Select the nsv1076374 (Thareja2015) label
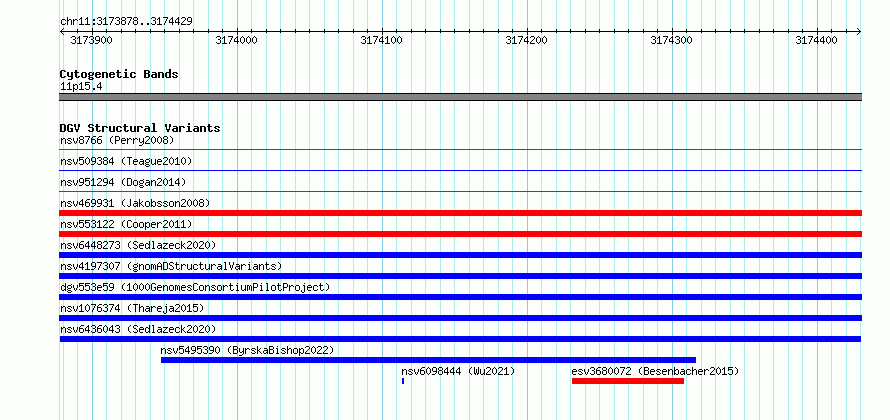This screenshot has width=890, height=420. coord(132,308)
